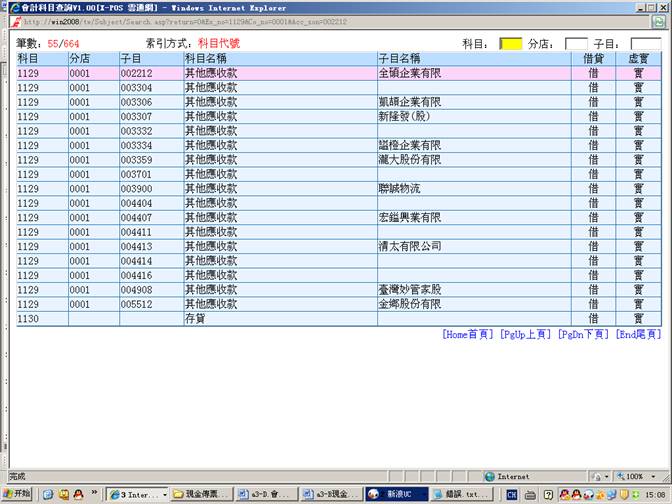Select the row for 聯誠物流

point(300,189)
